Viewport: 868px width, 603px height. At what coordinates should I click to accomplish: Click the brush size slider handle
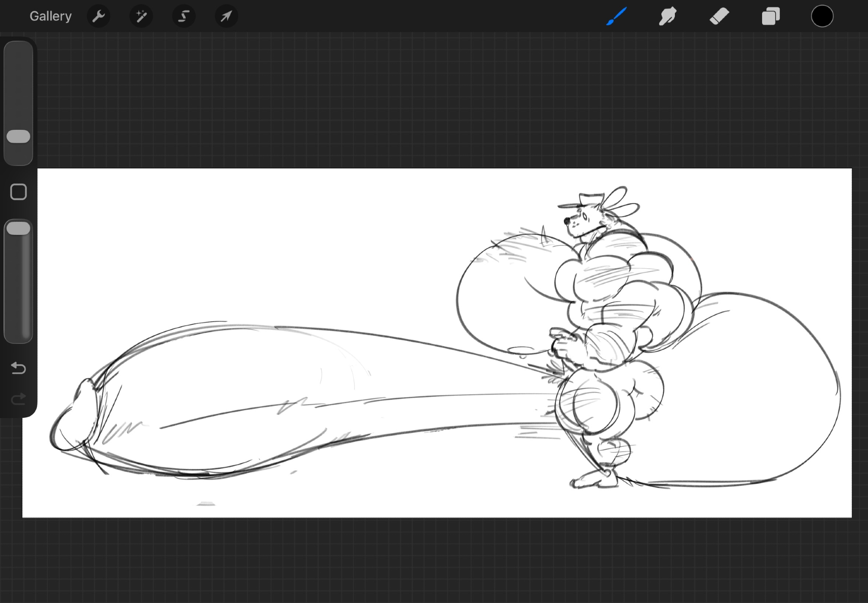point(18,136)
